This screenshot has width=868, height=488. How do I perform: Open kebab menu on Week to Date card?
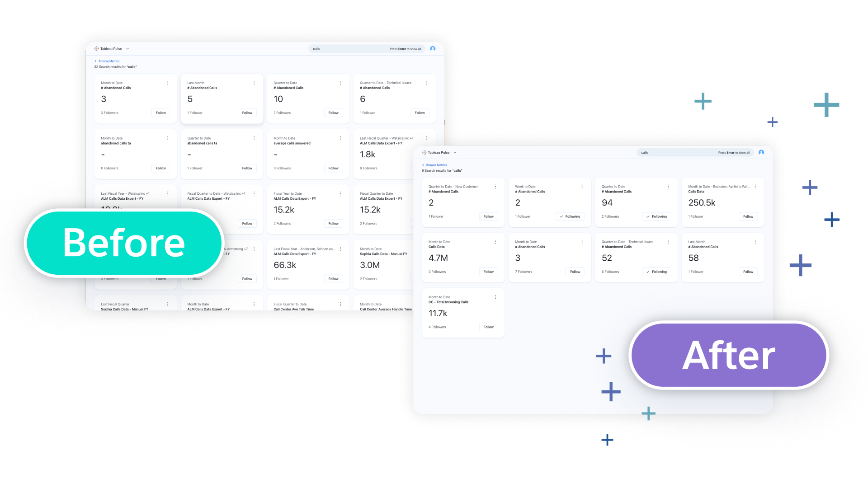582,187
